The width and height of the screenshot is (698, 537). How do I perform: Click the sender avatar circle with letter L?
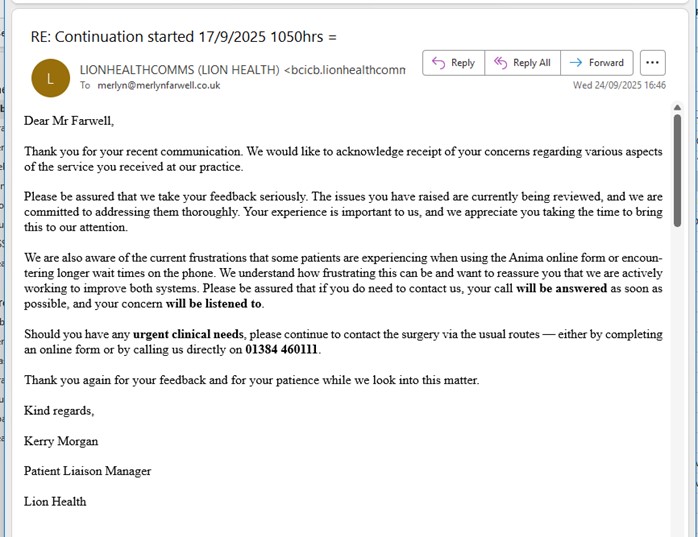click(51, 78)
